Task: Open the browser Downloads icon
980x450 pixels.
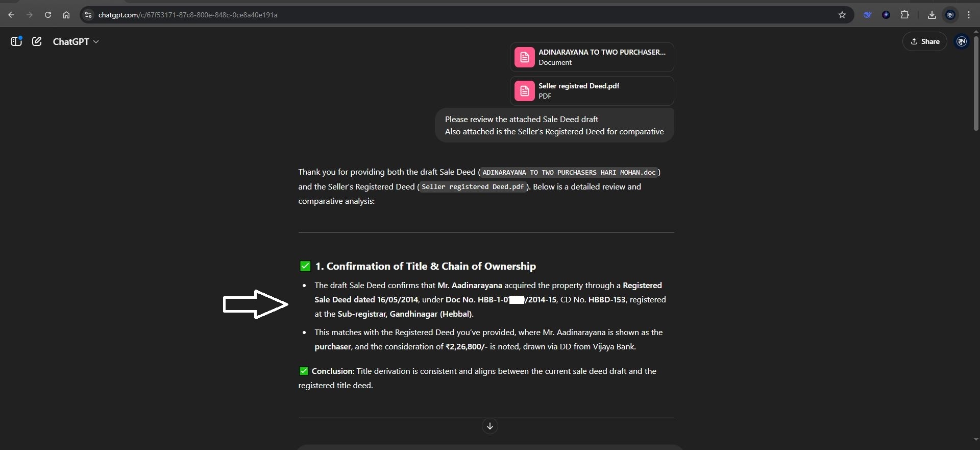Action: tap(932, 15)
